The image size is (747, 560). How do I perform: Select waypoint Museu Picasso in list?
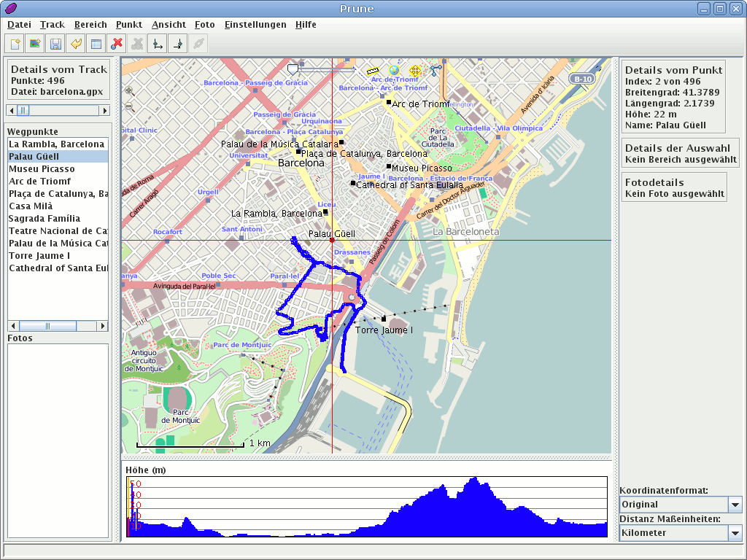[58, 169]
